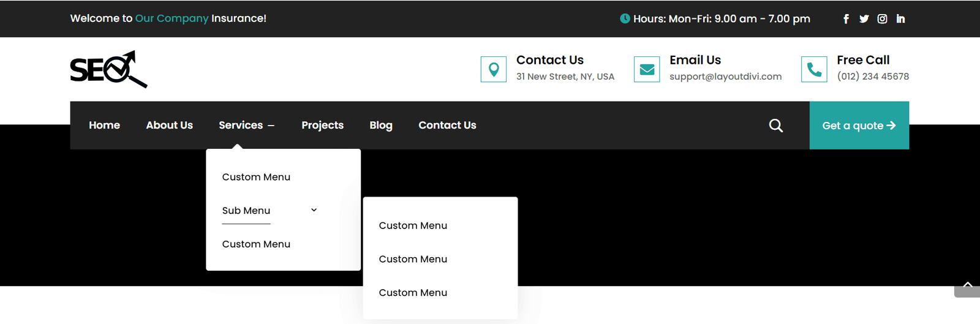This screenshot has height=324, width=980.
Task: Click the support@layoutdivi.com email link
Action: (x=725, y=77)
